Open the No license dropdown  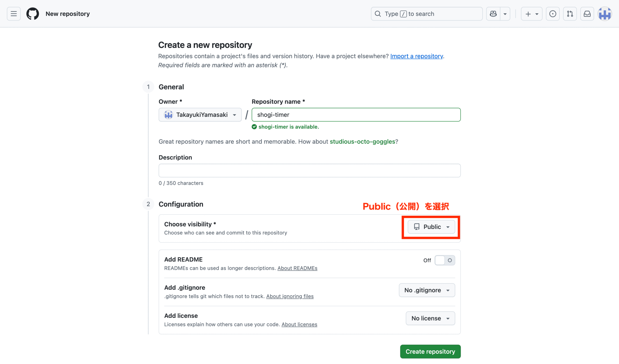[x=430, y=318]
